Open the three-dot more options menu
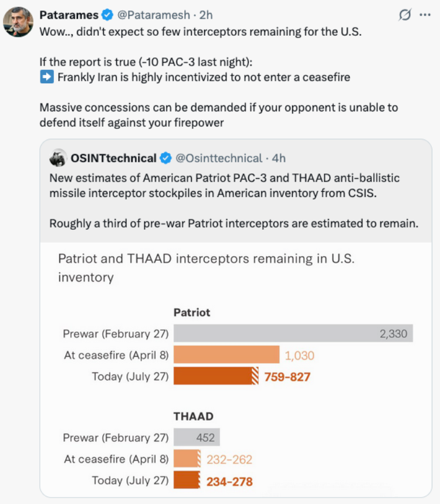The width and height of the screenshot is (440, 504). tap(425, 15)
